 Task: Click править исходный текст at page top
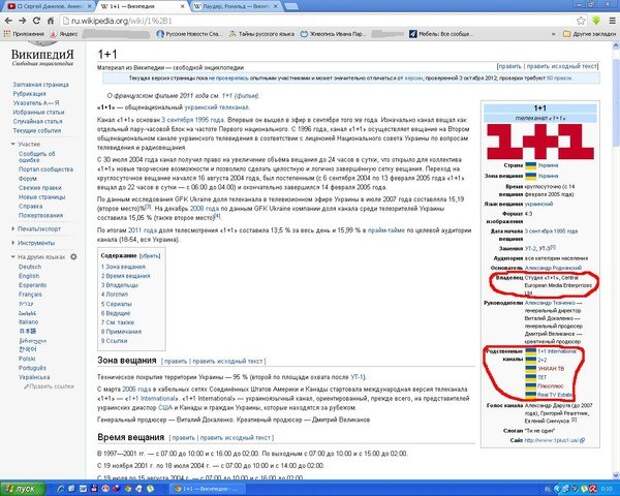(562, 66)
